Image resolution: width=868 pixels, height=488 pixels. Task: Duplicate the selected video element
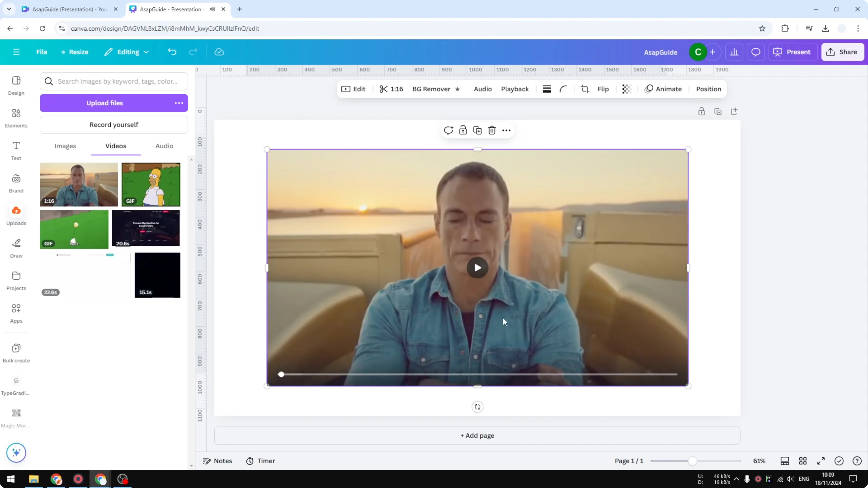477,130
